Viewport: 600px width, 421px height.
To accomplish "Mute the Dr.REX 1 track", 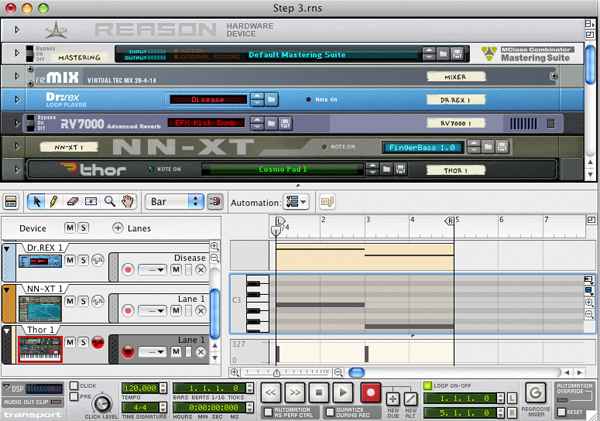I will (70, 260).
